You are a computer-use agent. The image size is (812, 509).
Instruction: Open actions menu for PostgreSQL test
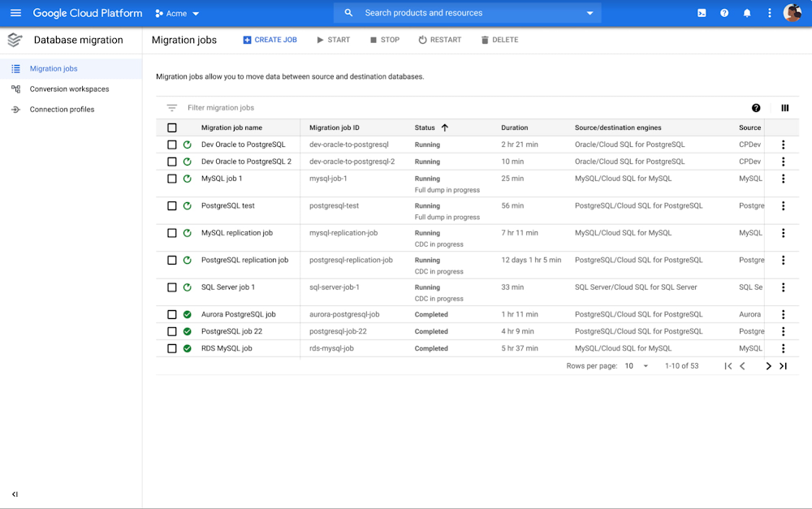click(783, 205)
